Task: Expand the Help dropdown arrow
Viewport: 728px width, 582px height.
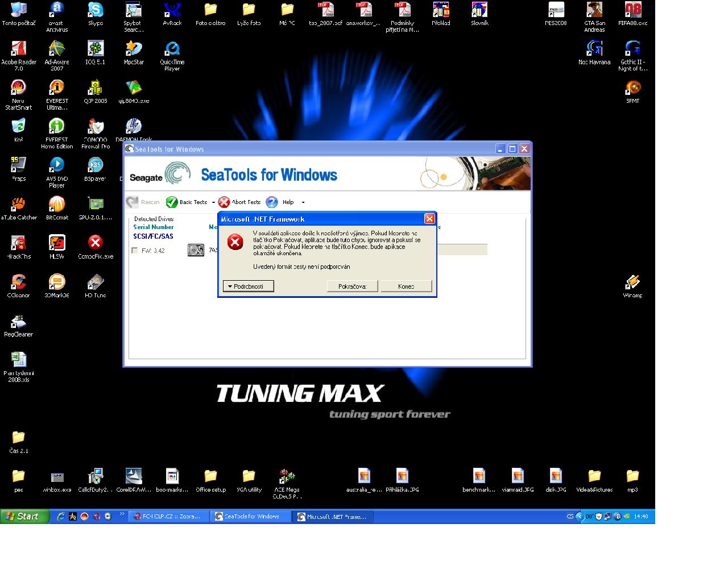Action: pos(303,202)
